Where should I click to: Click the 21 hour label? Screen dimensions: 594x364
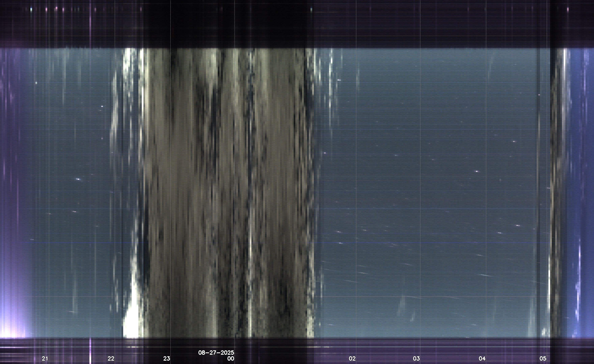click(45, 358)
